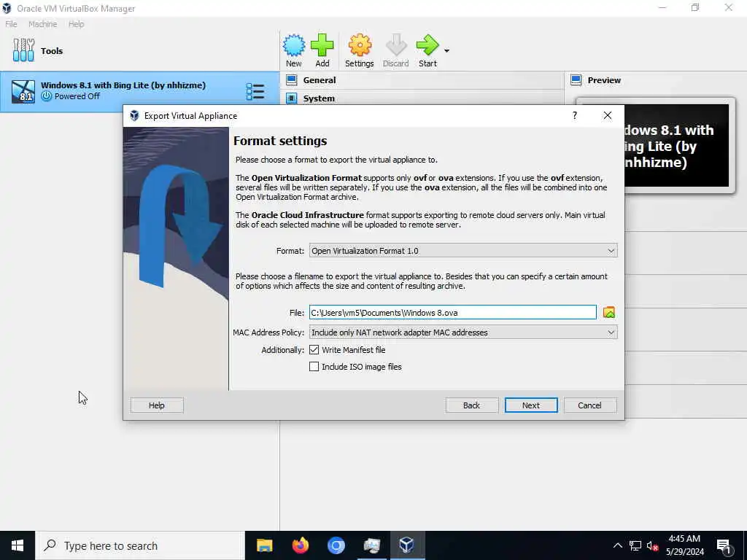Screen dimensions: 747x560
Task: Click the network tray icon
Action: 635,545
